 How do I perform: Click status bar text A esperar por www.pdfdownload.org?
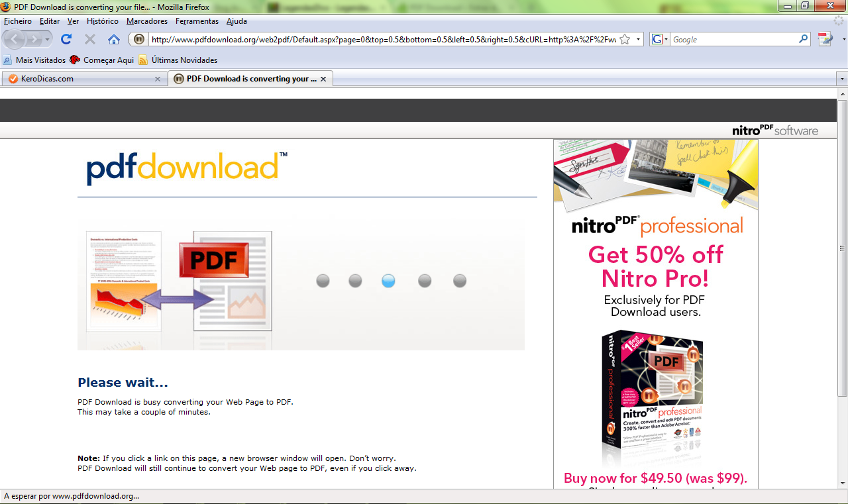72,496
